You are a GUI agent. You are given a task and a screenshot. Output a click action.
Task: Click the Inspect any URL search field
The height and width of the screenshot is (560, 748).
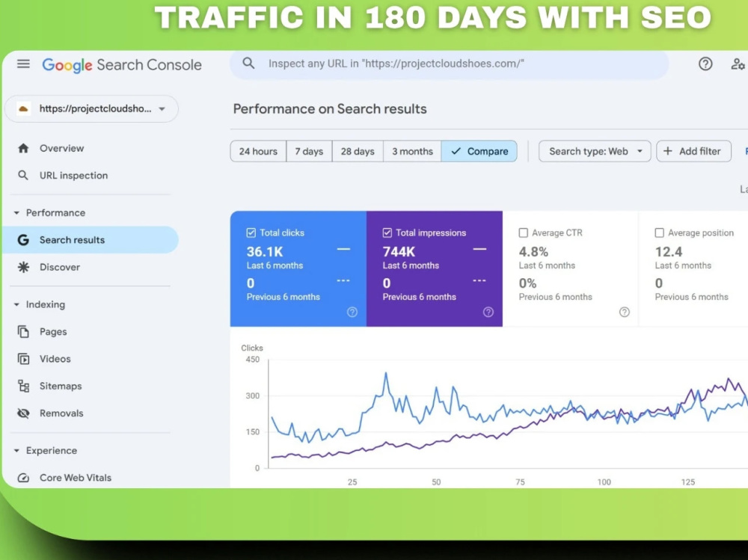449,64
